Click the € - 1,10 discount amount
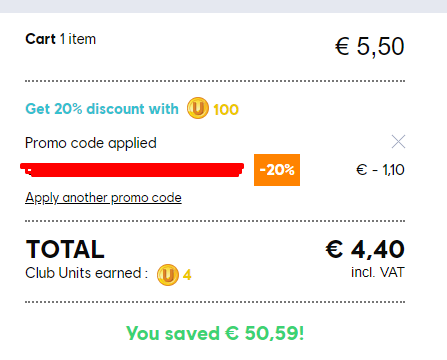447x360 pixels. click(380, 170)
